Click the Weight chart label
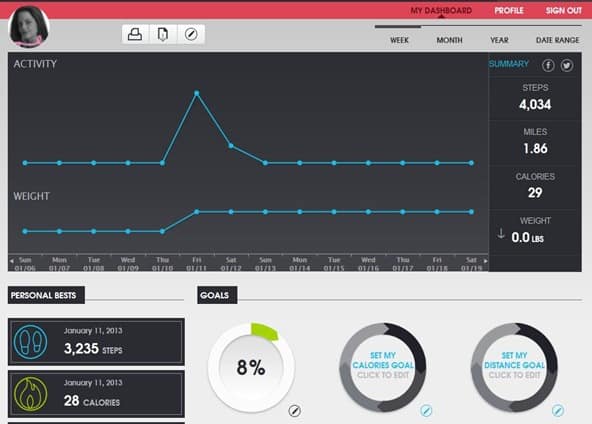592x424 pixels. (31, 196)
